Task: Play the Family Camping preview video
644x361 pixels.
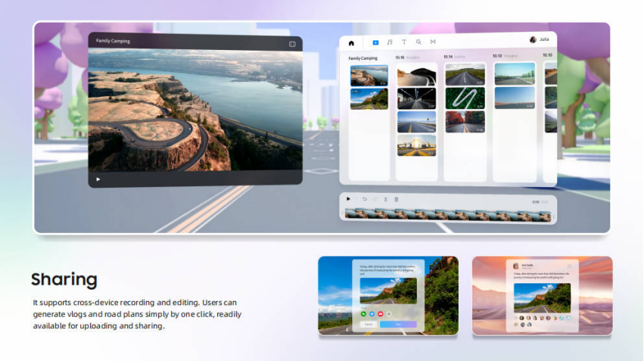Action: [x=98, y=179]
